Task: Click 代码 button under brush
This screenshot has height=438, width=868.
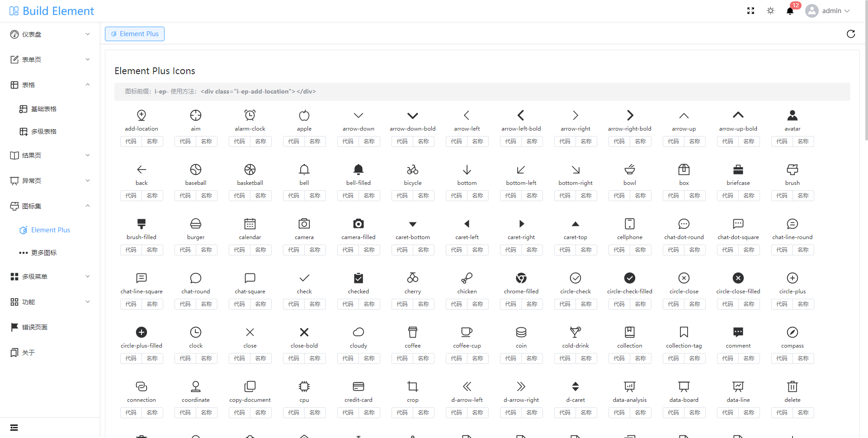Action: (782, 196)
